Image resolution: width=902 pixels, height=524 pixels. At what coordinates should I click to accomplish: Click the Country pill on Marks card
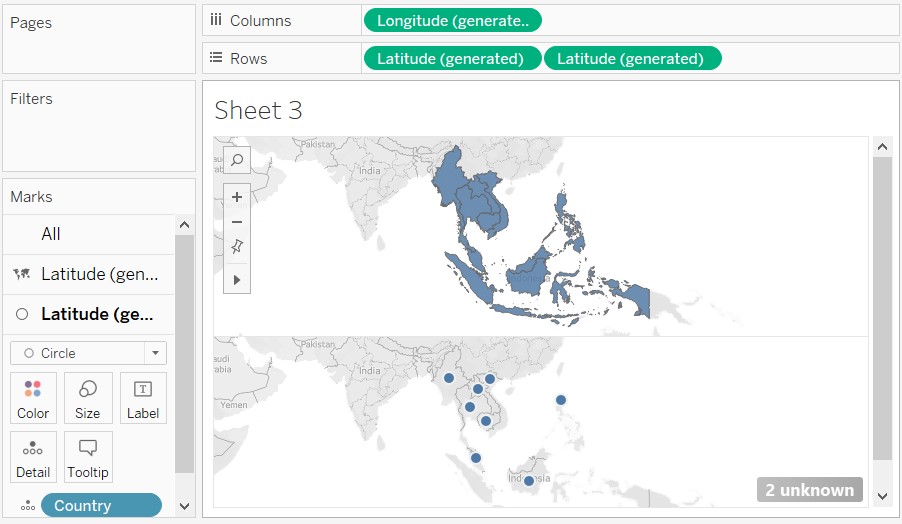[101, 506]
